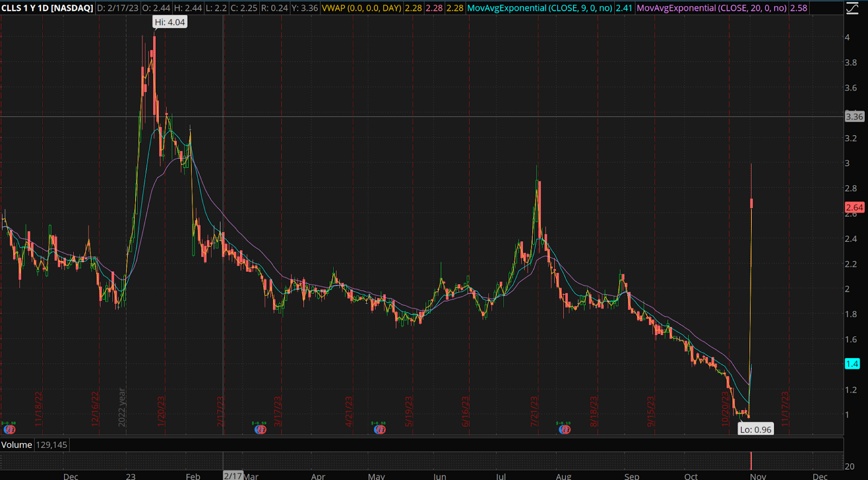Click the 2022 year divider label
Screen dimensions: 868x480
122,407
